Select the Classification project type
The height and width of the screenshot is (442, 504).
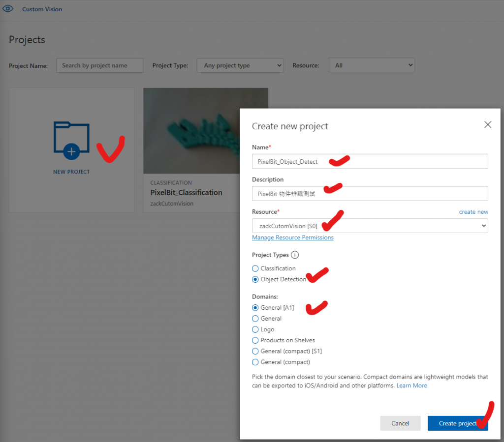(255, 268)
